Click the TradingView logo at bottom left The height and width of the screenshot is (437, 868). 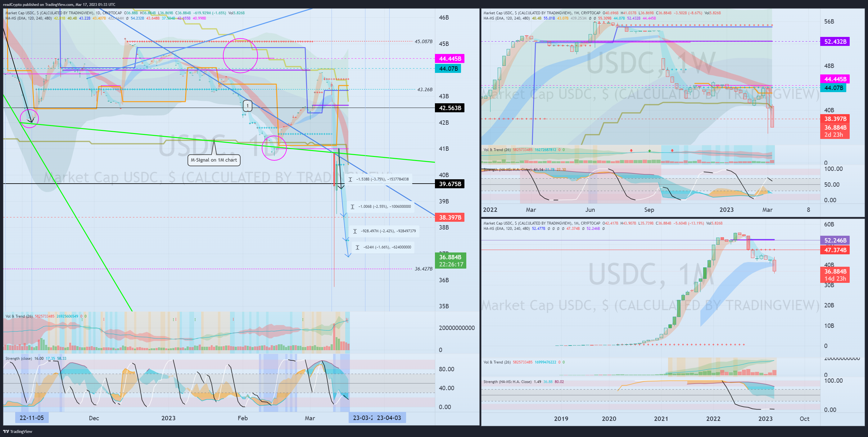coord(17,431)
